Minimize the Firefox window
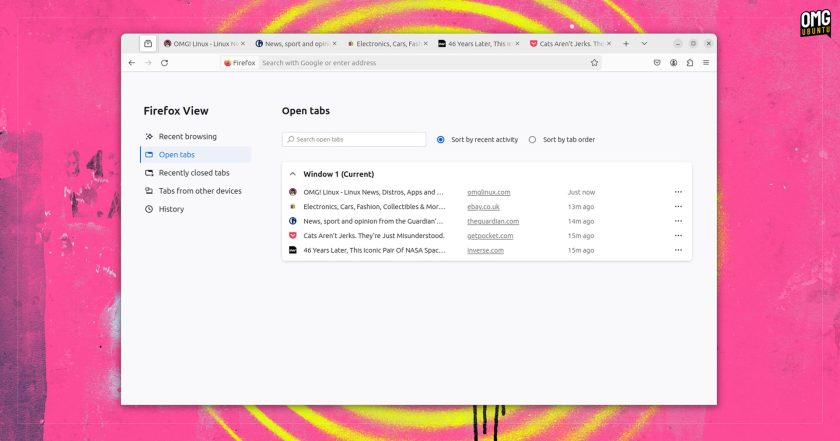This screenshot has width=840, height=441. coord(678,43)
